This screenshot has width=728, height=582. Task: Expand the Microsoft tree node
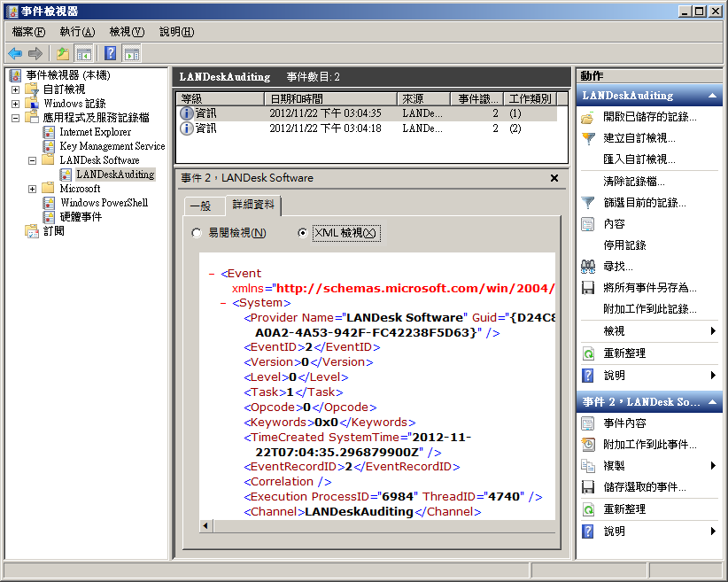[32, 189]
